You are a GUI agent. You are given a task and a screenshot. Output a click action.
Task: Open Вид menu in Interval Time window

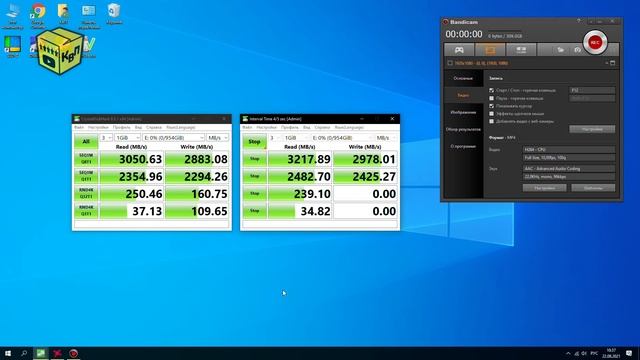click(307, 127)
